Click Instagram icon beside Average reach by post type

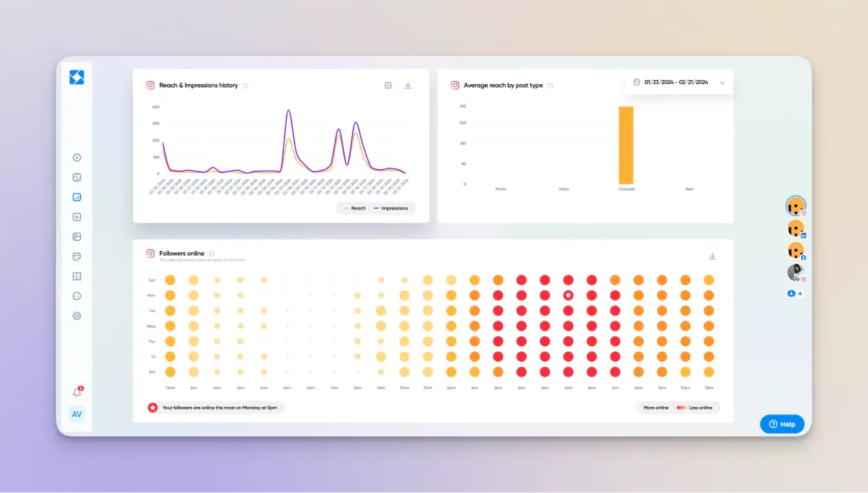tap(455, 85)
